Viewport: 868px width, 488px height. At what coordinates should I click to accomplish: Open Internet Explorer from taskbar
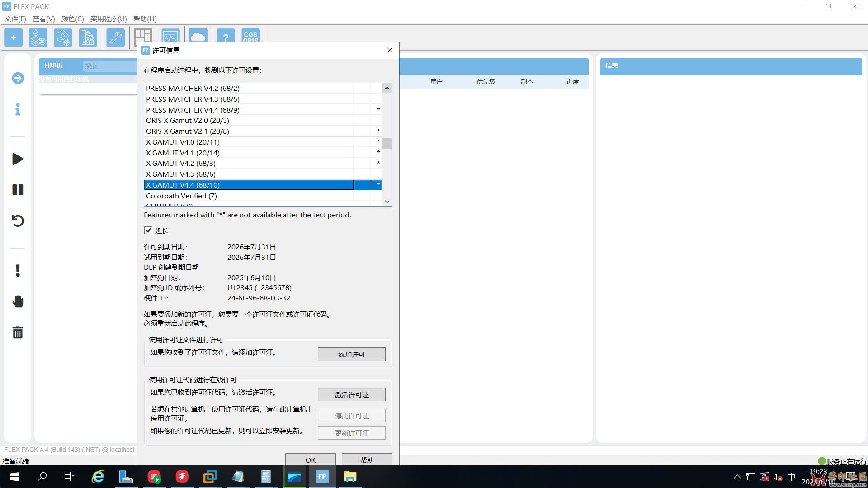[98, 477]
